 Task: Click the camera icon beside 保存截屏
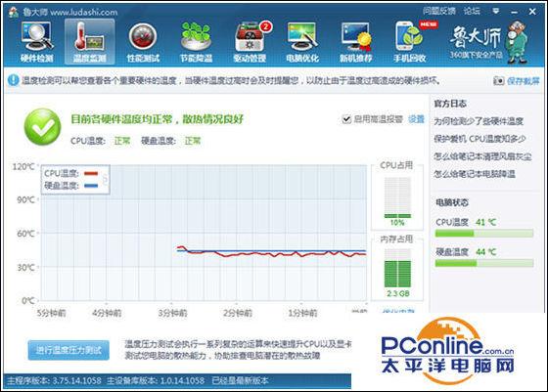[498, 81]
